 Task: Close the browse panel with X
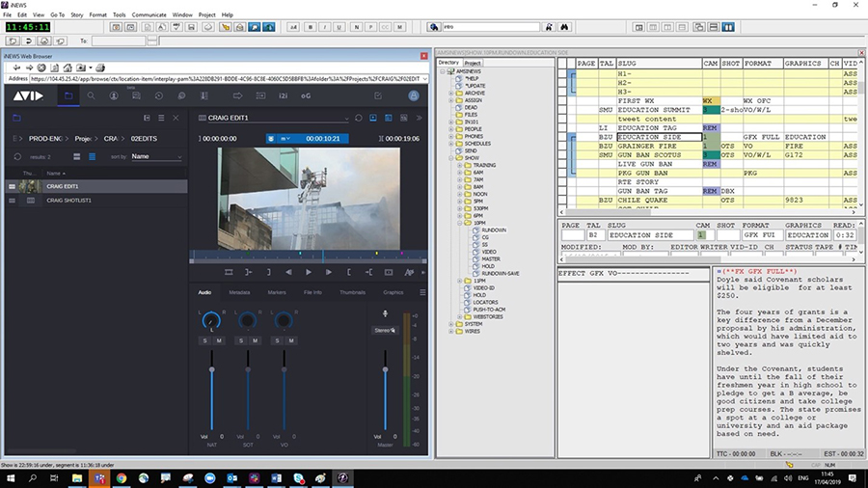point(175,118)
